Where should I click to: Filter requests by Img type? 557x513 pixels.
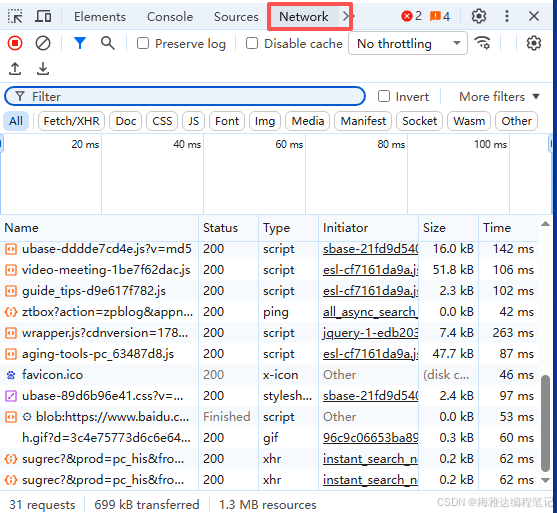point(265,121)
